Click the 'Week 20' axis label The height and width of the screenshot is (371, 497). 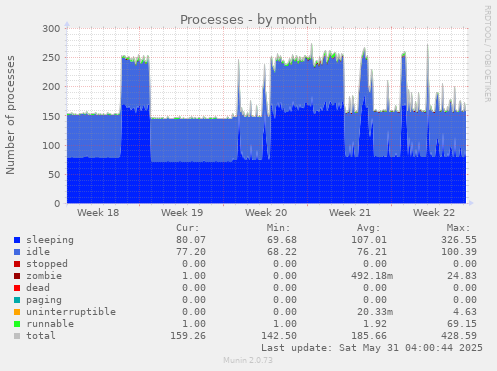pyautogui.click(x=266, y=213)
